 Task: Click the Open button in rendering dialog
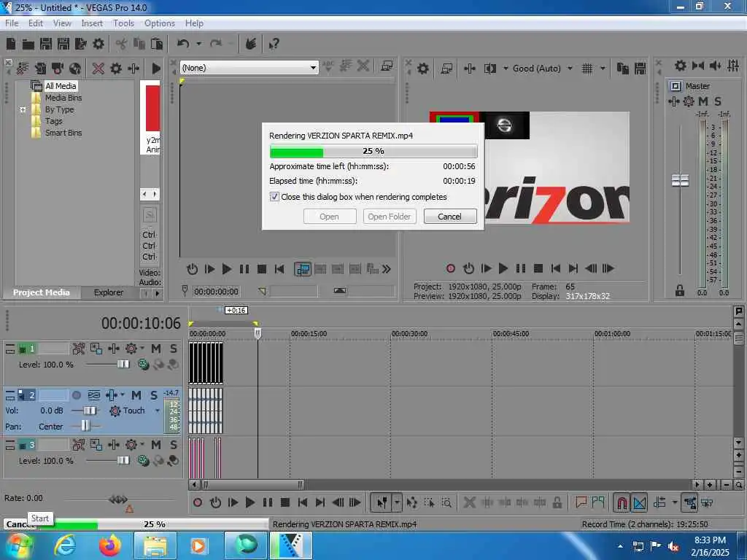click(x=329, y=217)
